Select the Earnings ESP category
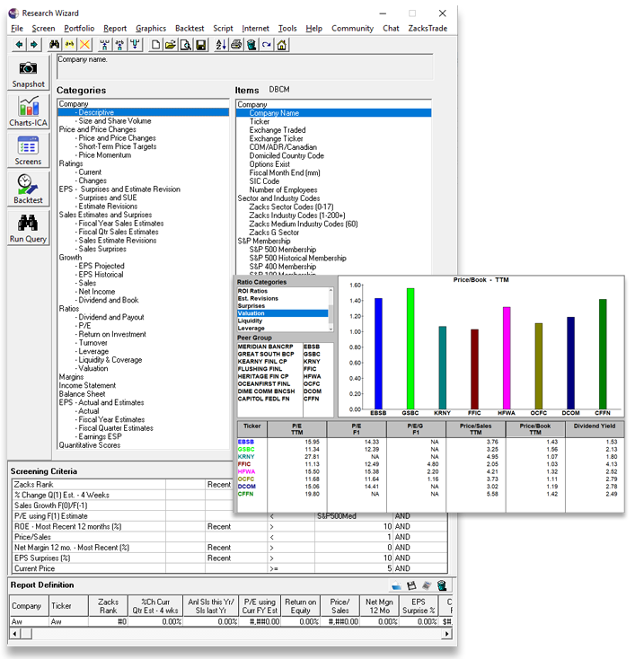 pyautogui.click(x=100, y=436)
